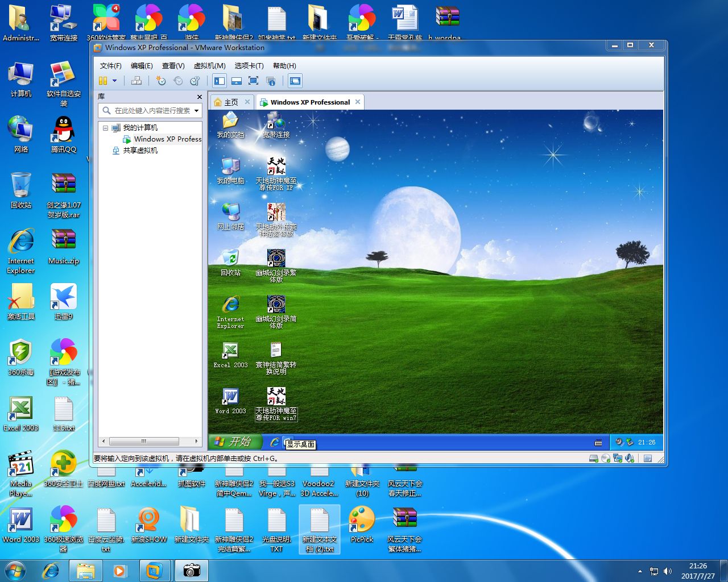The height and width of the screenshot is (582, 728).
Task: Click the camera capture tool taskbar button
Action: pyautogui.click(x=192, y=571)
